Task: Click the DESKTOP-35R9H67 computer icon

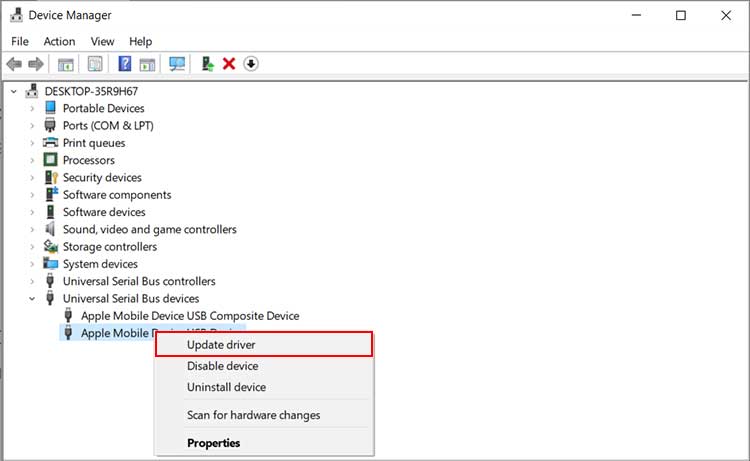Action: [32, 91]
